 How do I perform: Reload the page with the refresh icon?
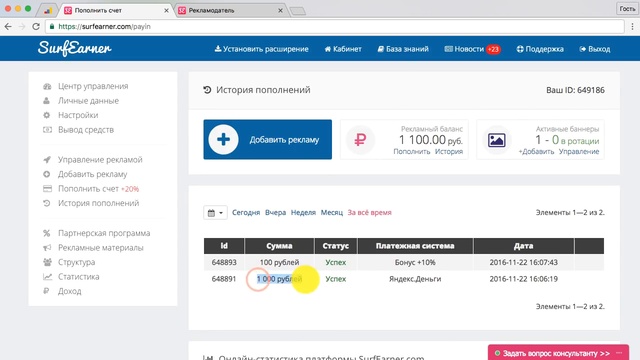36,27
